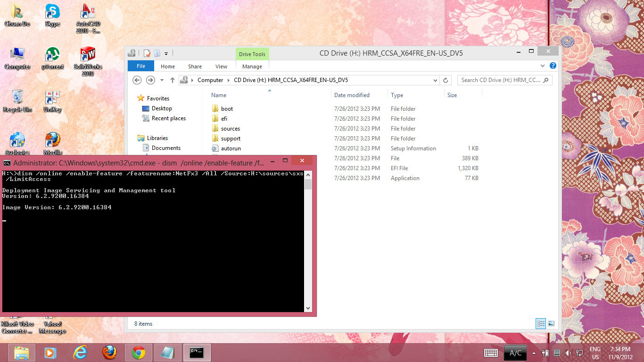The height and width of the screenshot is (362, 644).
Task: Open the File tab in Explorer
Action: tap(141, 66)
